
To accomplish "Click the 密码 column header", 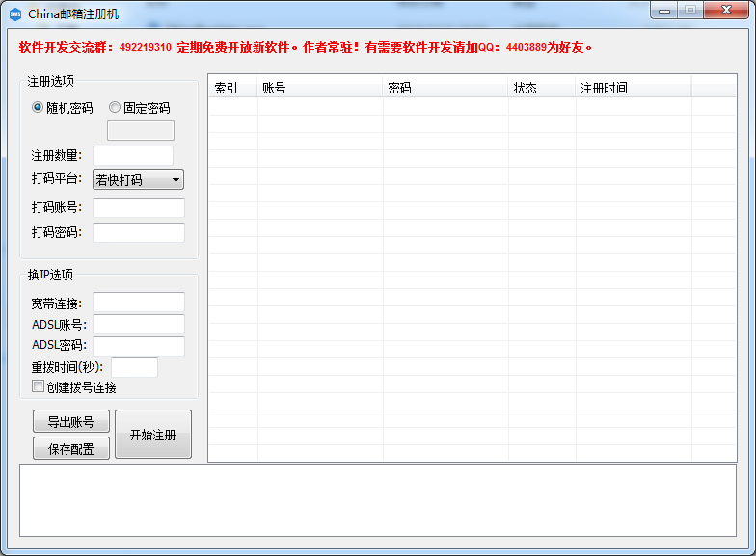I will click(445, 88).
